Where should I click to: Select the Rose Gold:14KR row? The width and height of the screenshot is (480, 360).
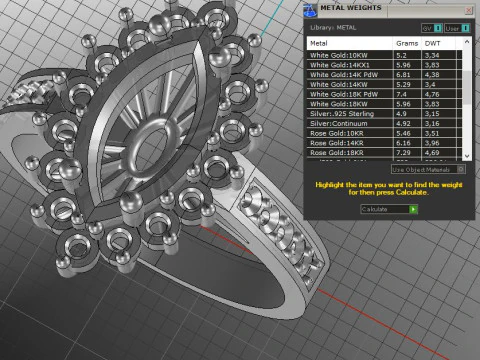[x=384, y=143]
